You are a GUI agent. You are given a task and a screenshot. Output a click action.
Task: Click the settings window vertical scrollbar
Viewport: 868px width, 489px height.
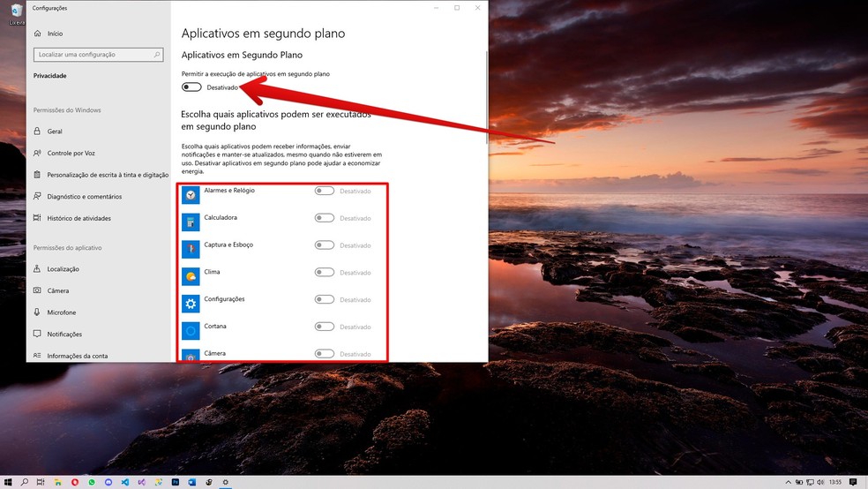487,97
